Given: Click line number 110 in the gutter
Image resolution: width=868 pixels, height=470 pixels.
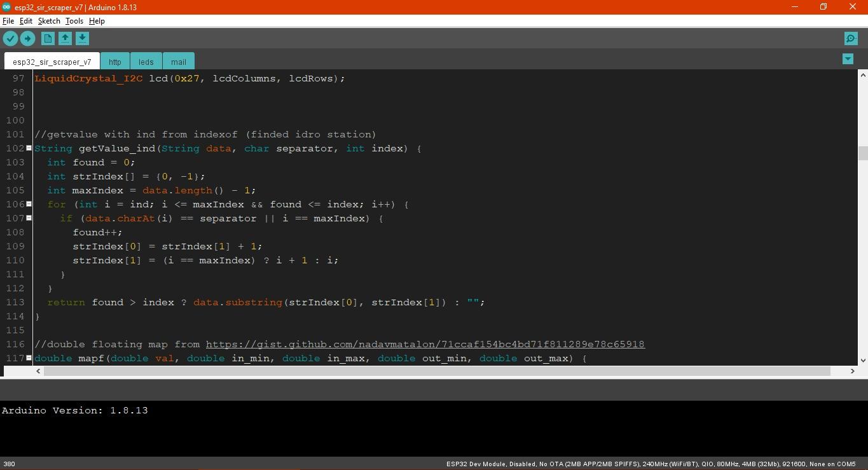Looking at the screenshot, I should tap(15, 260).
